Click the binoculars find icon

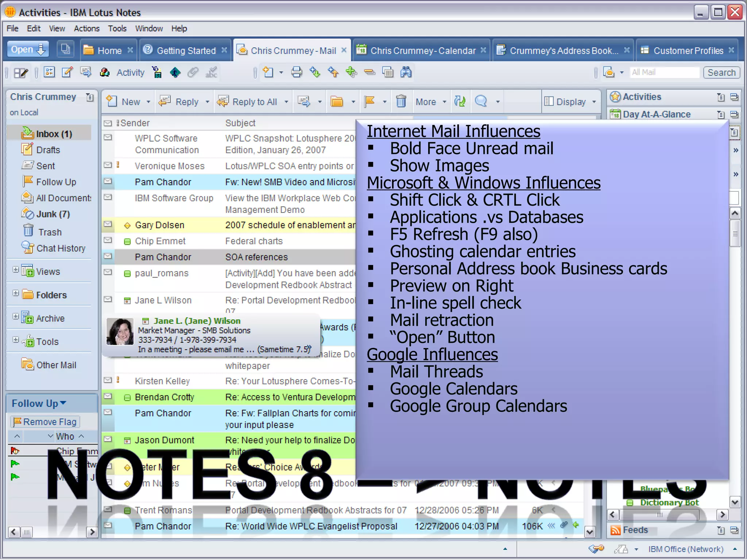(x=406, y=72)
